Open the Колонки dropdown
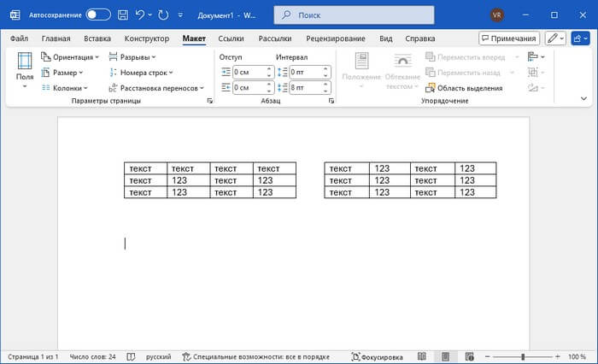The image size is (598, 364). [x=65, y=88]
